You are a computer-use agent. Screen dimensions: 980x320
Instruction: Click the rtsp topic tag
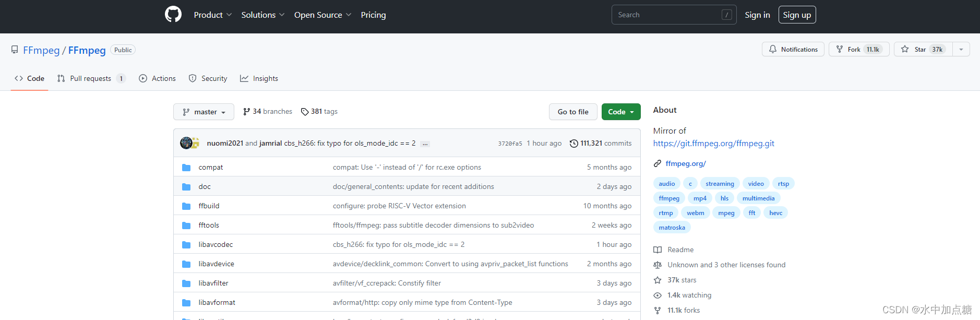click(x=783, y=184)
